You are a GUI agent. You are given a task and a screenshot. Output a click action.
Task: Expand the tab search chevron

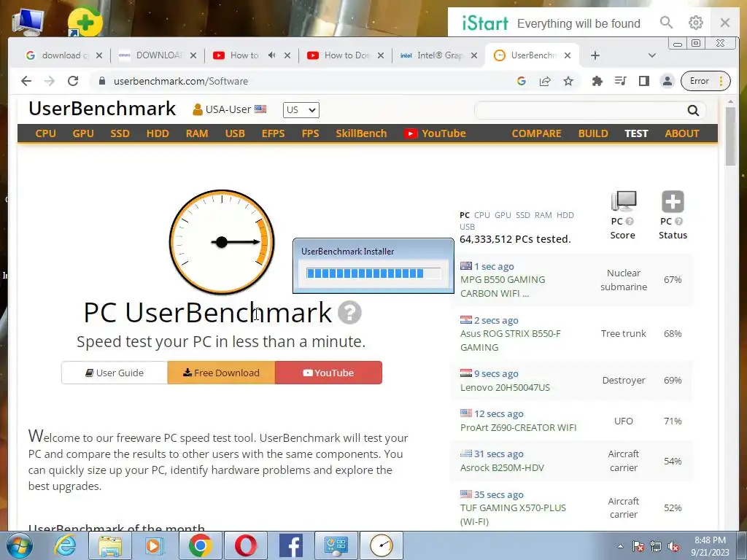click(652, 55)
